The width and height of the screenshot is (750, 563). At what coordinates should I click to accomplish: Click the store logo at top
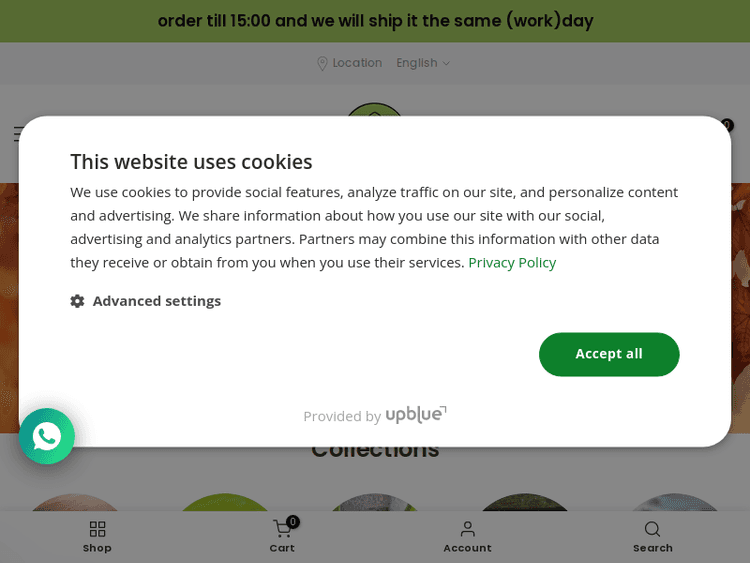point(374,109)
